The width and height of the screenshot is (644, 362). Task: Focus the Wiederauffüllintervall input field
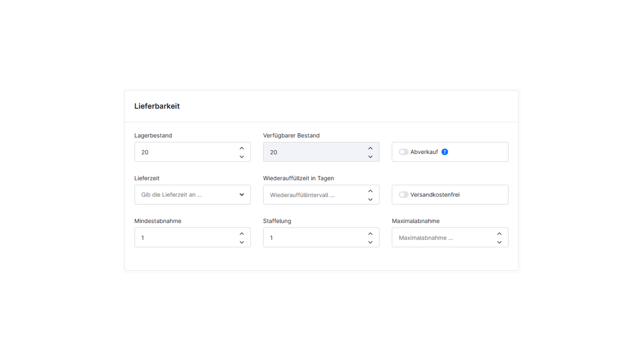coord(321,194)
